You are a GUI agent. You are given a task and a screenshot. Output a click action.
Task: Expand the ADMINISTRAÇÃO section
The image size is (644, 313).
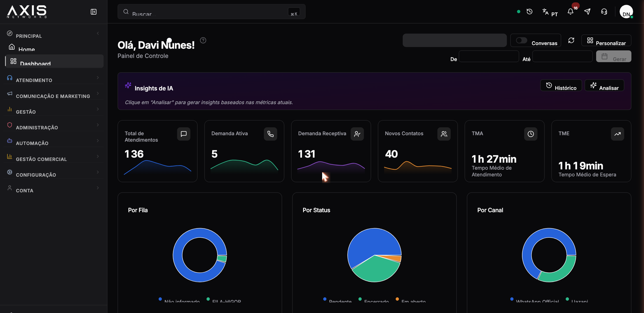pos(54,125)
